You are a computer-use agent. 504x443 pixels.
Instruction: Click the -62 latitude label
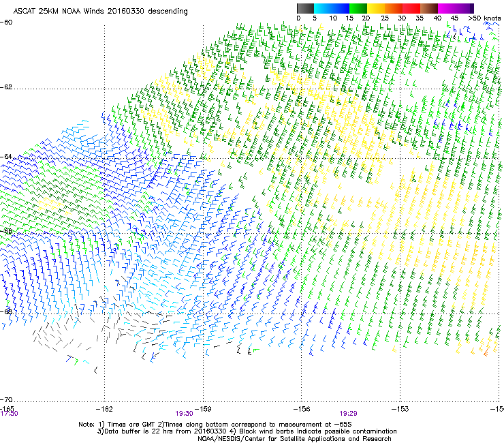pos(6,87)
